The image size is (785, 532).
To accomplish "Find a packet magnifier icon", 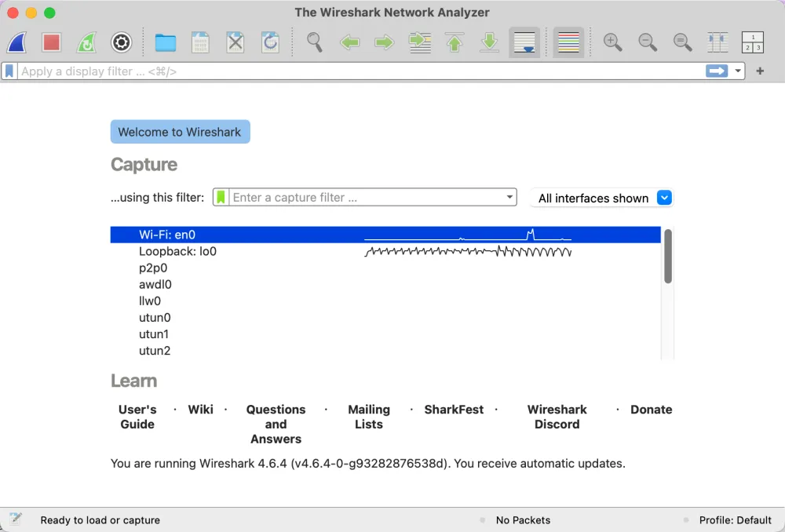I will tap(315, 42).
